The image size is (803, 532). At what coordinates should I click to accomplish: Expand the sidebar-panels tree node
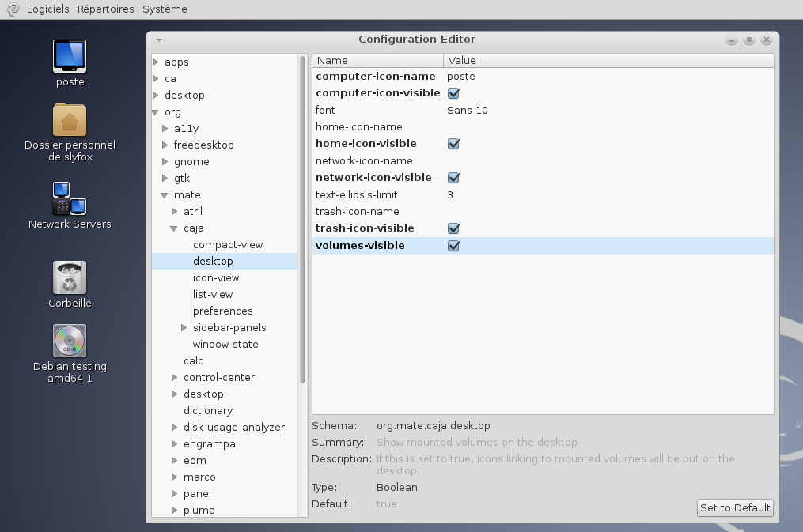pos(184,327)
